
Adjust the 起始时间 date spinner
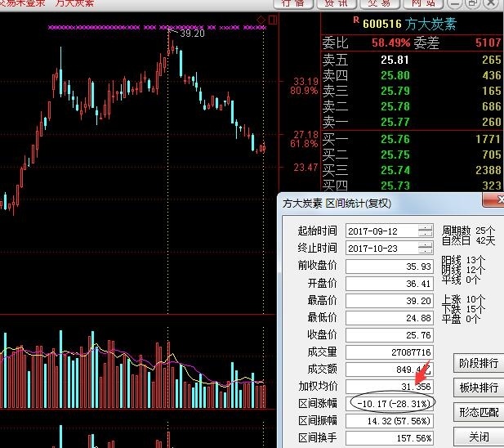[426, 231]
